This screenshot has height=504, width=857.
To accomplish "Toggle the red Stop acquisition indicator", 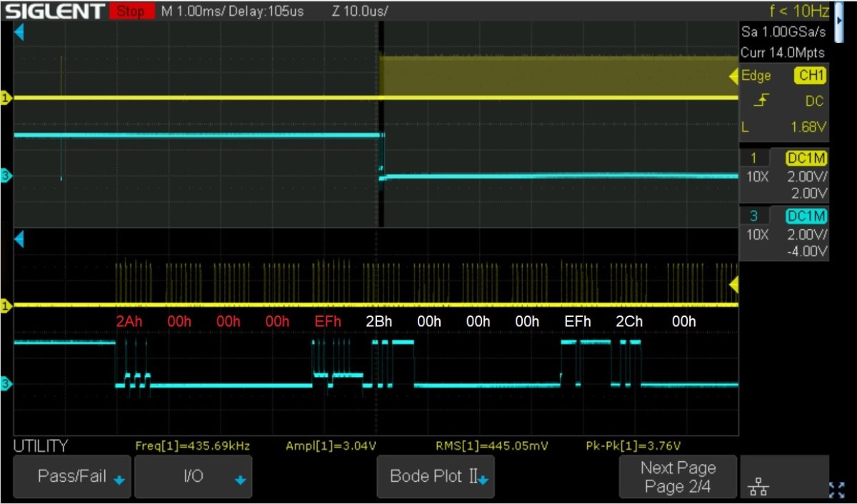I will [x=131, y=11].
